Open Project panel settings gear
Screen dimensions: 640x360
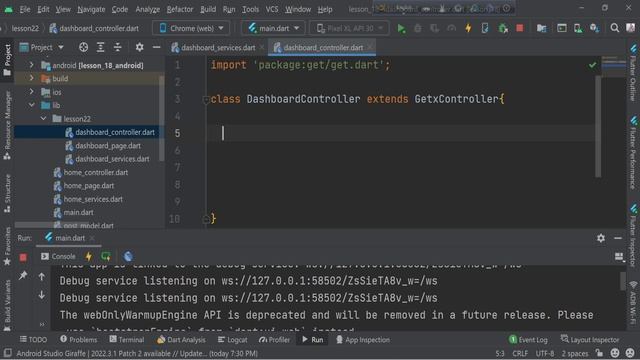click(x=139, y=47)
